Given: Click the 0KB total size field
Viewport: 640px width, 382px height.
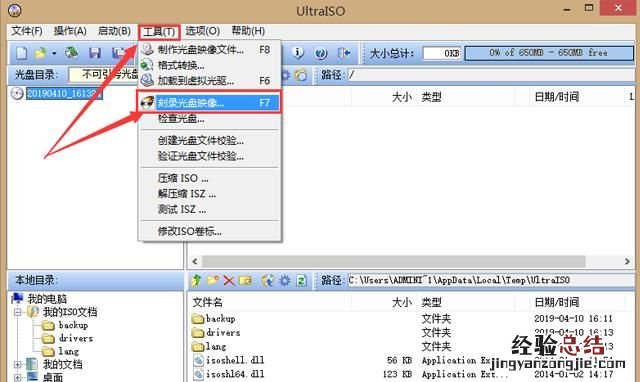Looking at the screenshot, I should click(442, 53).
